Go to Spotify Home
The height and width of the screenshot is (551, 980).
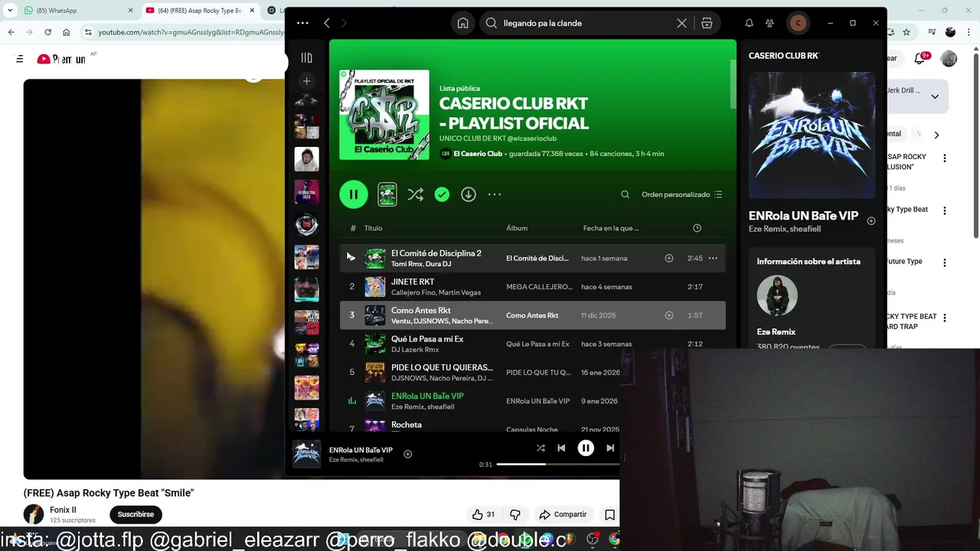(462, 23)
